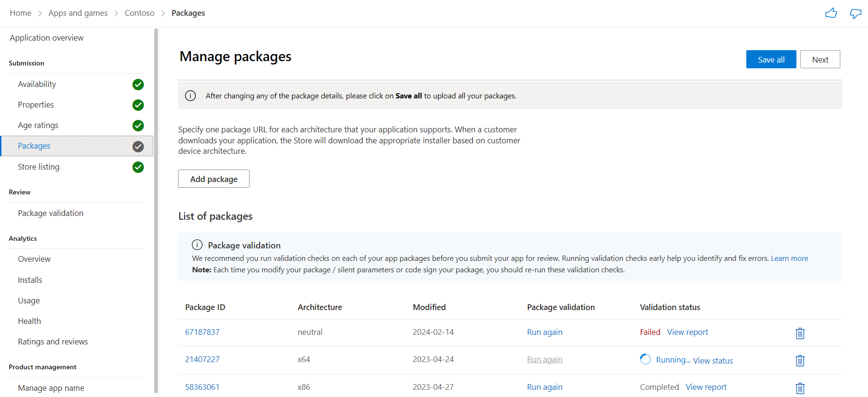Click the thumbs down feedback icon
The image size is (868, 397).
coord(856,13)
